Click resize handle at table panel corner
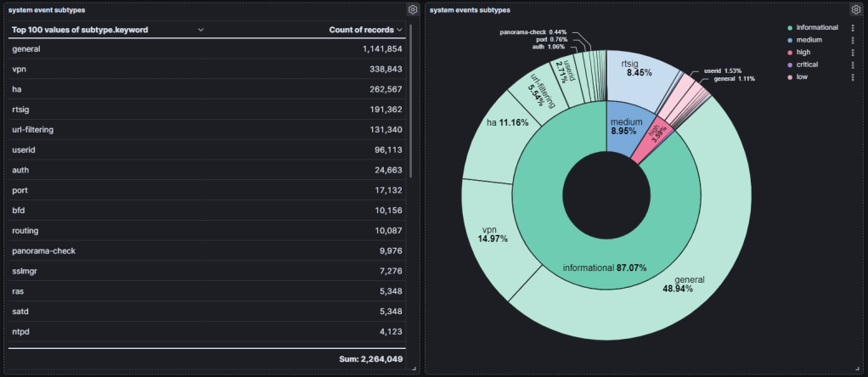The height and width of the screenshot is (377, 868). pos(414,369)
